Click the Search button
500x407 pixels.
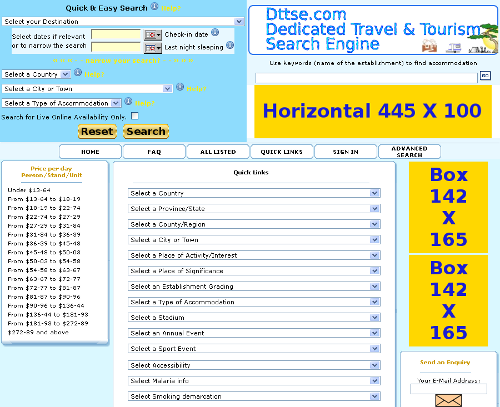[x=146, y=131]
